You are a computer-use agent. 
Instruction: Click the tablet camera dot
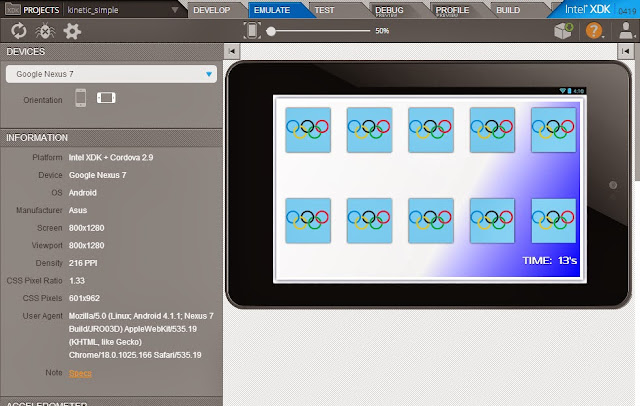click(x=613, y=185)
